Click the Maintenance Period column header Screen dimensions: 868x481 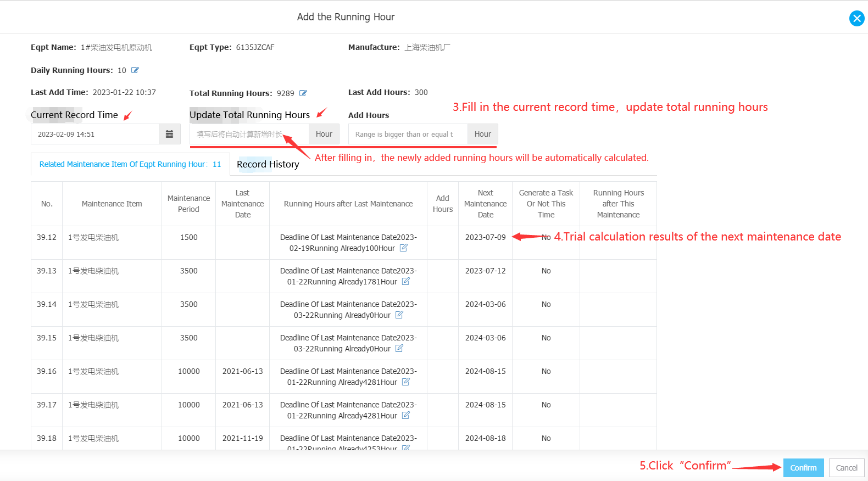[x=189, y=204]
